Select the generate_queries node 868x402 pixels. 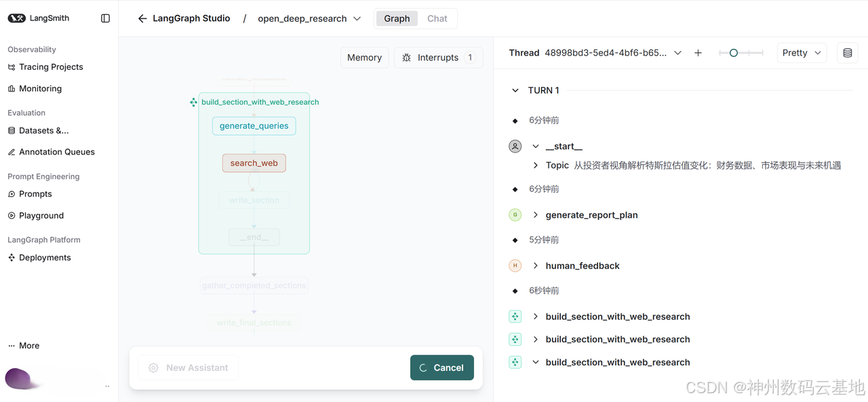coord(254,126)
